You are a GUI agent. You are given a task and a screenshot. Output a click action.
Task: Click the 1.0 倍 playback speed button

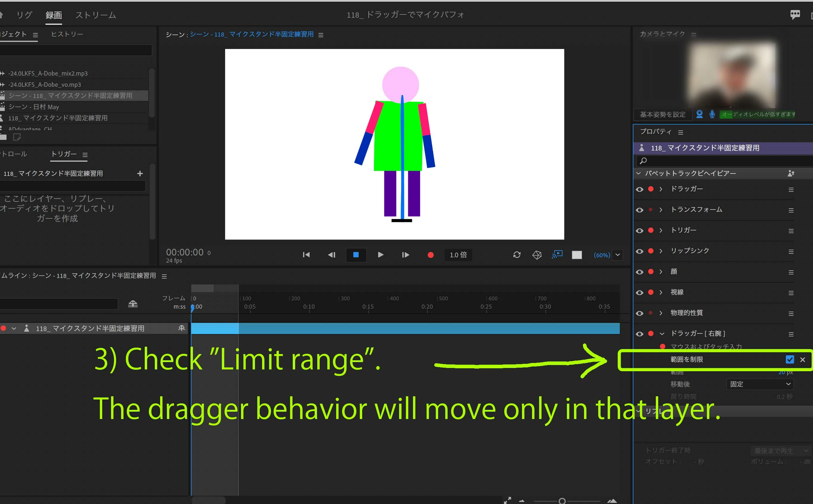tap(458, 255)
